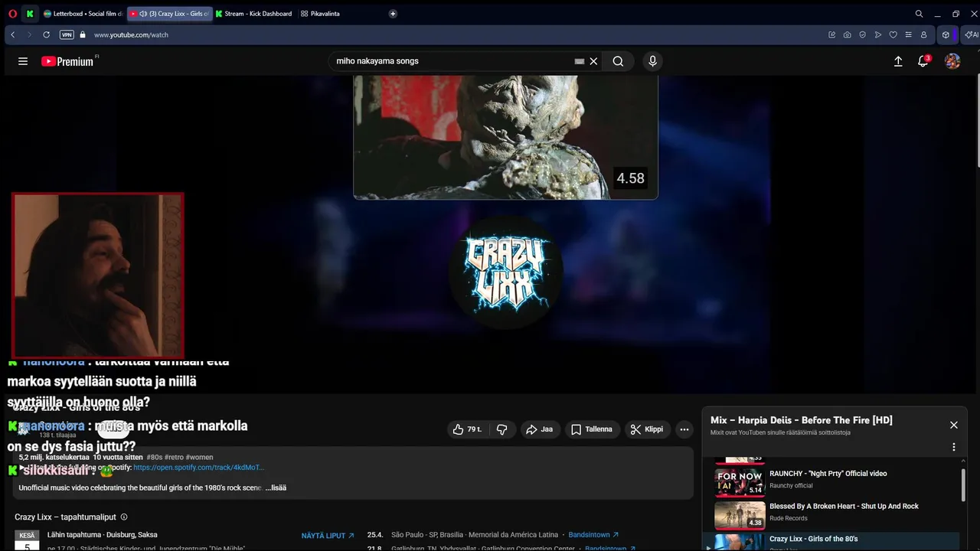Go forward in browser history

click(x=29, y=34)
